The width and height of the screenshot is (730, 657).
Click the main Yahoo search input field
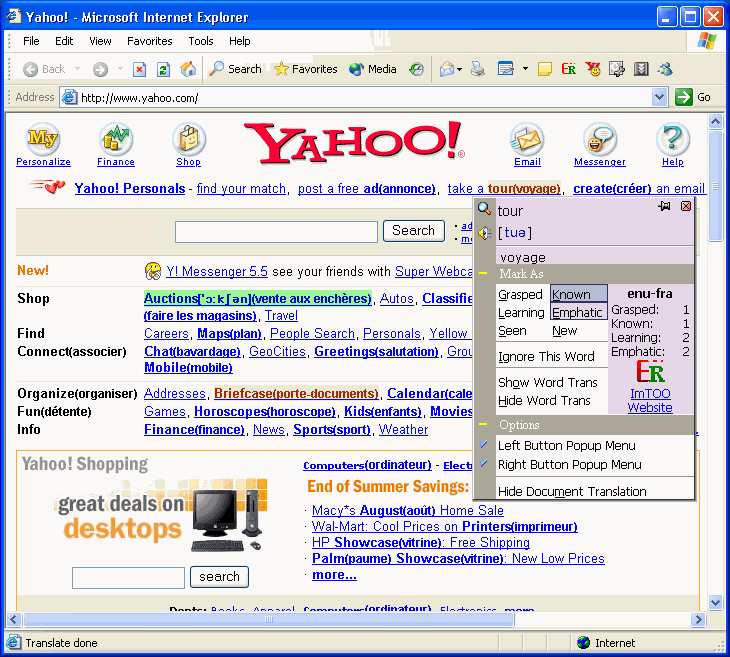click(276, 232)
